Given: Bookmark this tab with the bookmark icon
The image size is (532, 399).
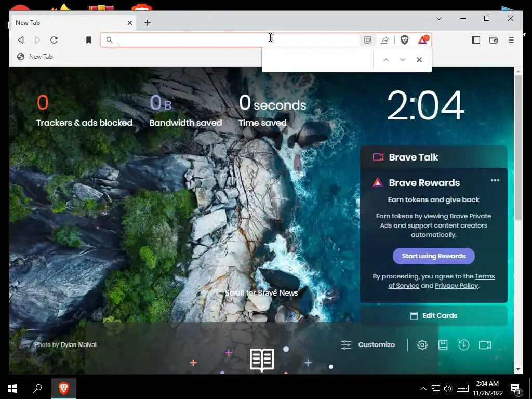Looking at the screenshot, I should (88, 40).
